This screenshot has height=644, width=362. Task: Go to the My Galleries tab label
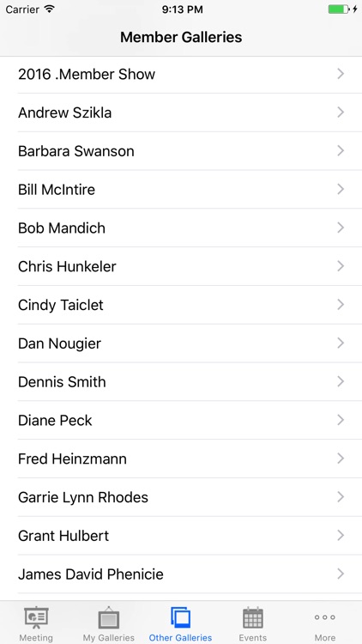point(108,638)
